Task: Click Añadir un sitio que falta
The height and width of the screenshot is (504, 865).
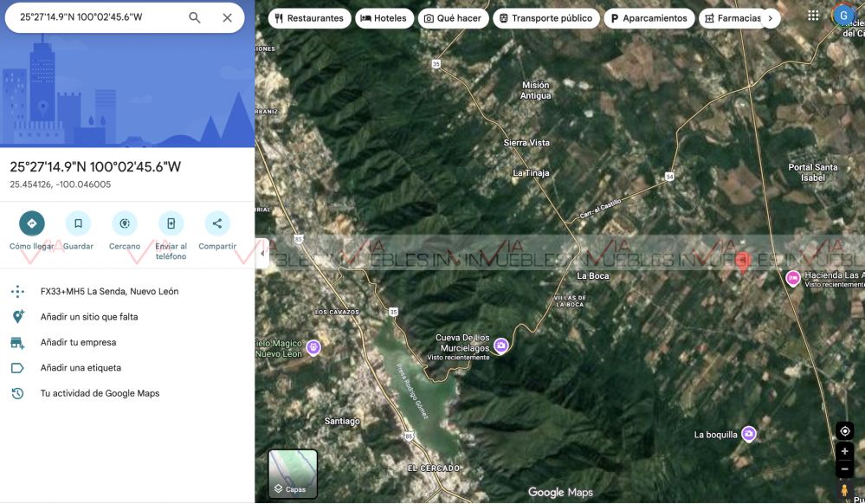Action: (89, 317)
